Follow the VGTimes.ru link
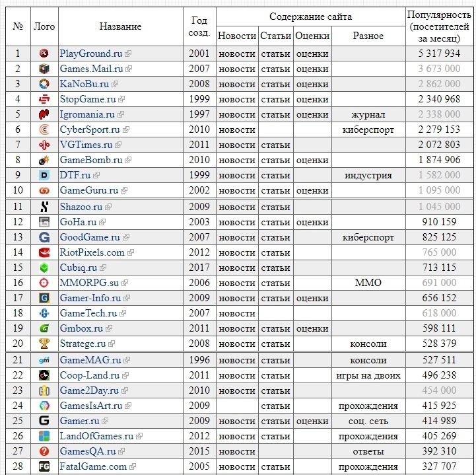The width and height of the screenshot is (476, 475). pyautogui.click(x=86, y=145)
